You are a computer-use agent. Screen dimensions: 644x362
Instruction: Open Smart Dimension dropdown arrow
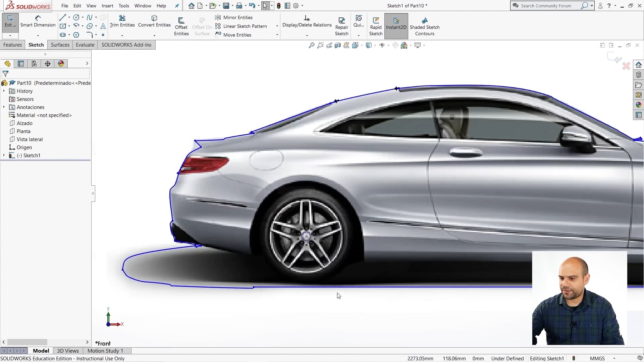coord(38,35)
